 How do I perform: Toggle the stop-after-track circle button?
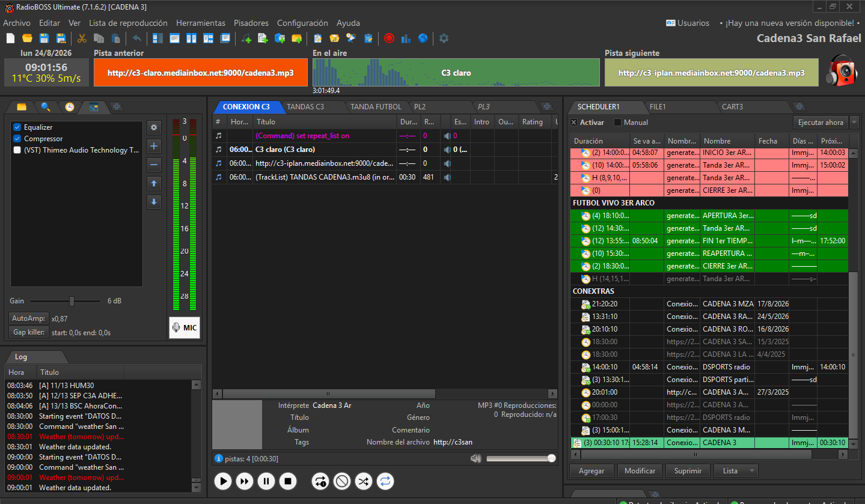[x=342, y=481]
